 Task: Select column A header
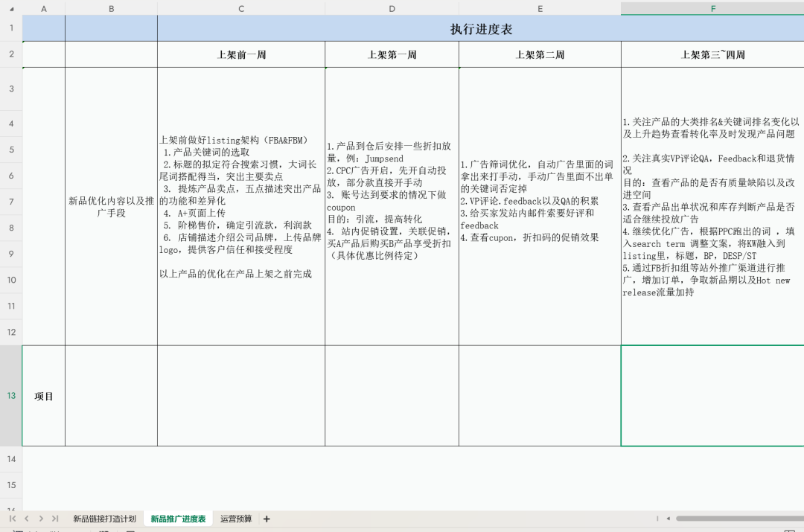44,9
